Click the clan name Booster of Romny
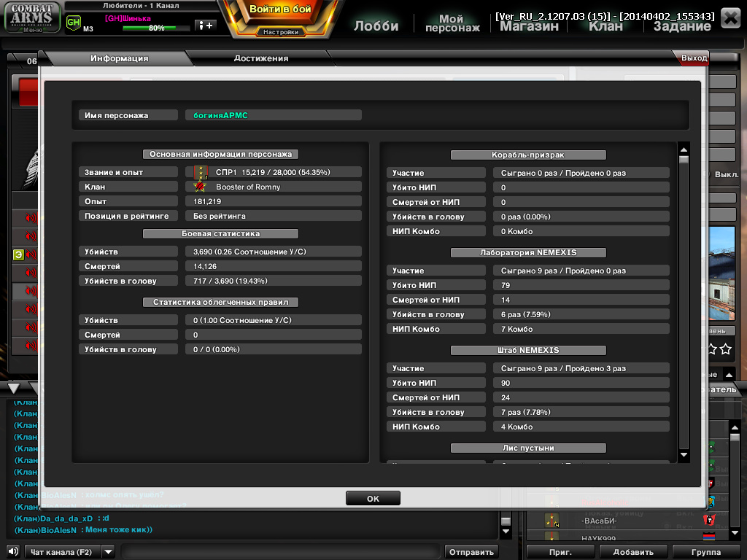This screenshot has width=747, height=560. pos(248,187)
